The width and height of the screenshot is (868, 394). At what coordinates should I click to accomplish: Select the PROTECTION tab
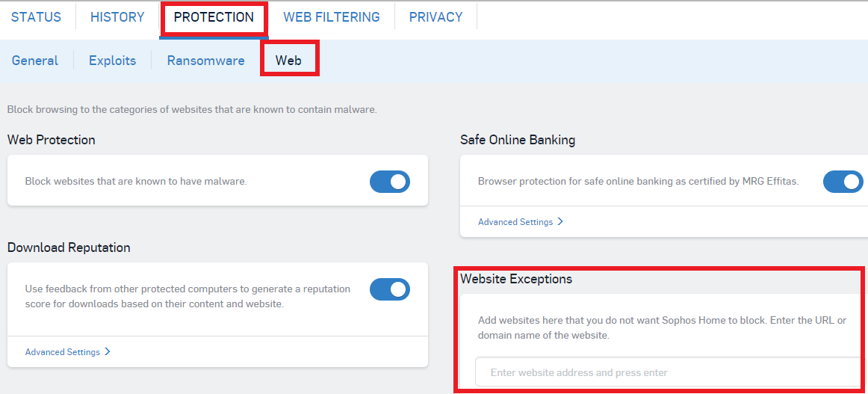tap(214, 17)
